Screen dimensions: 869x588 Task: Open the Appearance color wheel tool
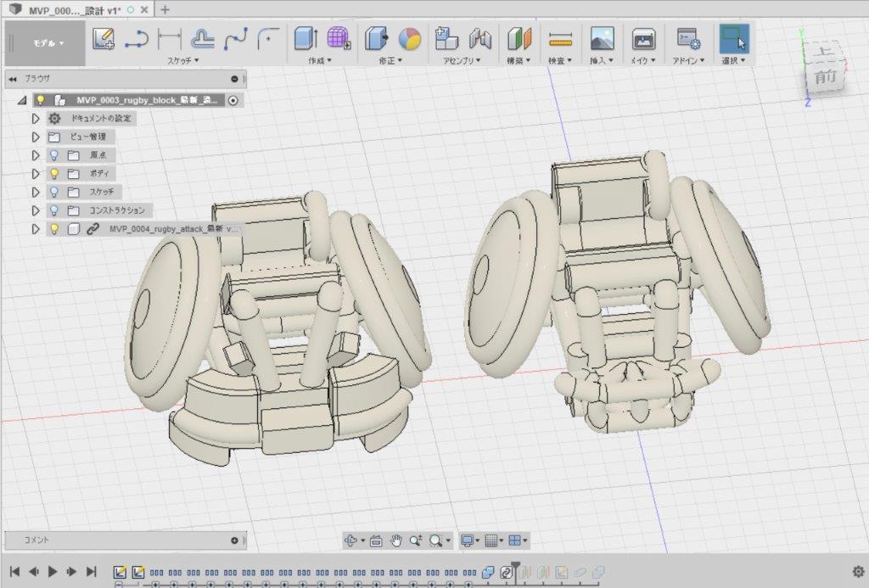point(409,39)
